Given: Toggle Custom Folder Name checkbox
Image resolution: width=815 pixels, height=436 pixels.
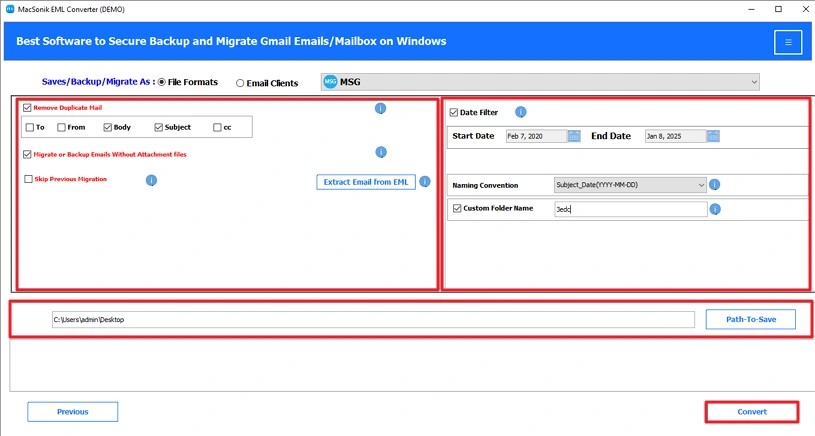Looking at the screenshot, I should (x=457, y=208).
